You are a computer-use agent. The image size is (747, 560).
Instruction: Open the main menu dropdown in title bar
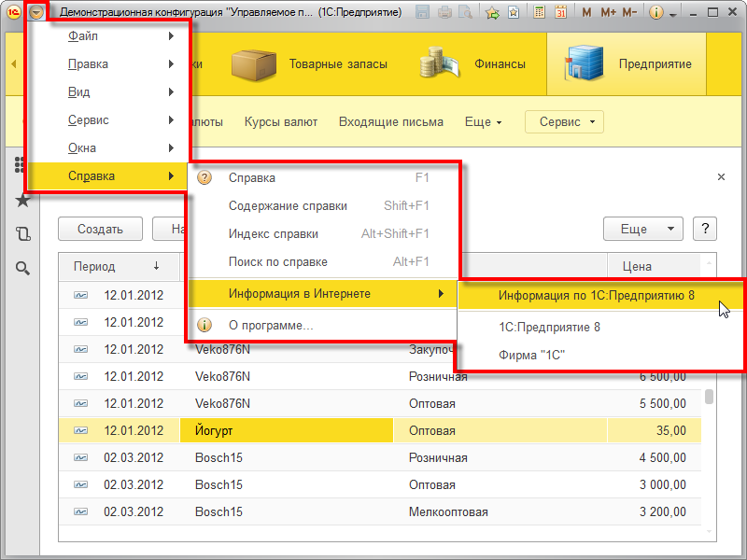point(35,12)
